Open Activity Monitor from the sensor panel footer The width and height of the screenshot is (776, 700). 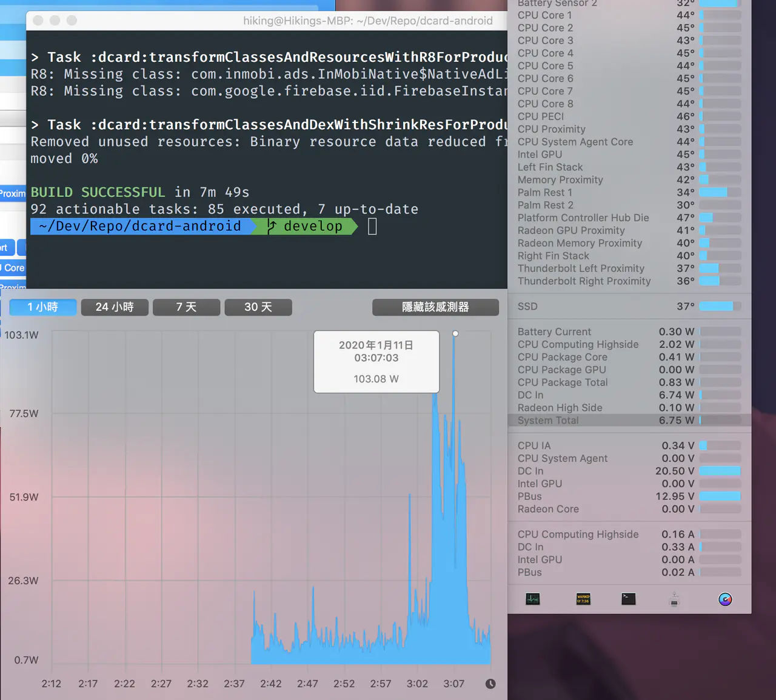tap(533, 599)
